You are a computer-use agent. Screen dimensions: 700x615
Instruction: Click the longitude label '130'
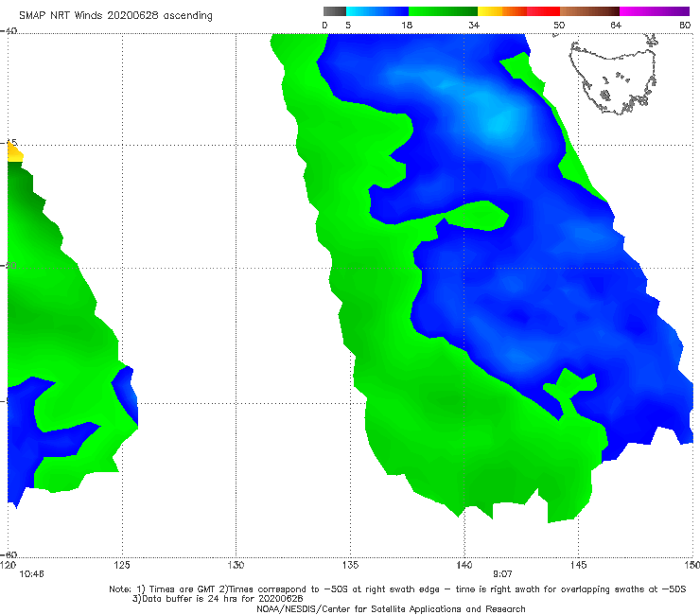click(x=236, y=566)
